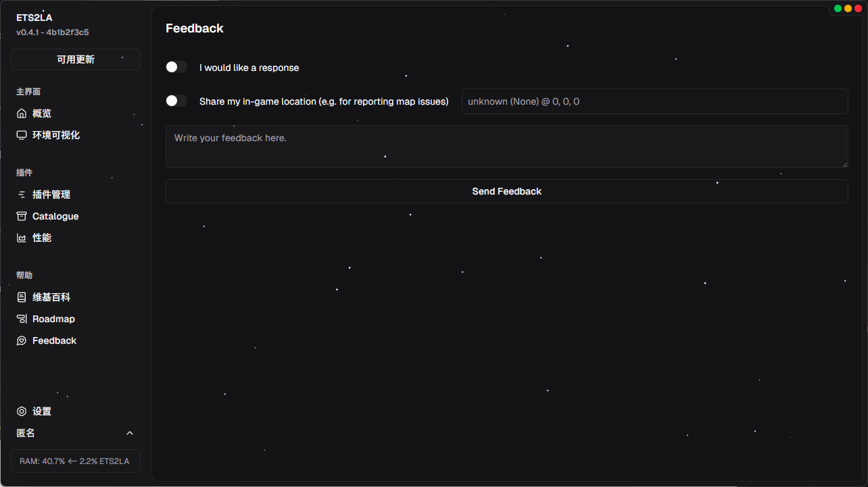Toggle the share in-game location switch
The image size is (868, 487).
click(x=176, y=101)
